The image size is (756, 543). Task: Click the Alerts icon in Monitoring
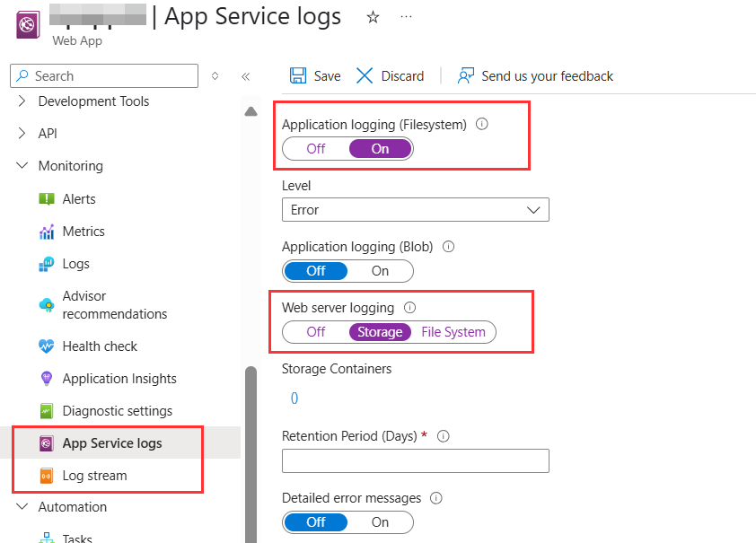(x=47, y=199)
